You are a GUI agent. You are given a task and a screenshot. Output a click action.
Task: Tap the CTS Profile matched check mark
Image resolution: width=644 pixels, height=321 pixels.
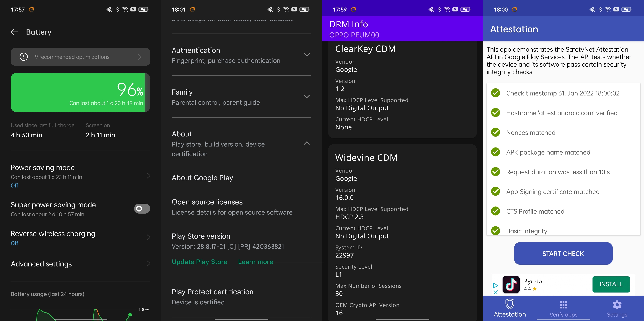click(x=495, y=211)
